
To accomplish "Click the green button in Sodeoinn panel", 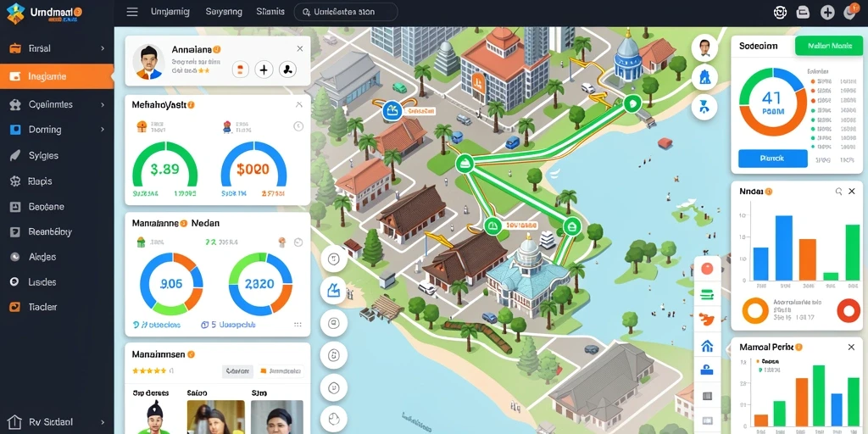I will [x=829, y=46].
